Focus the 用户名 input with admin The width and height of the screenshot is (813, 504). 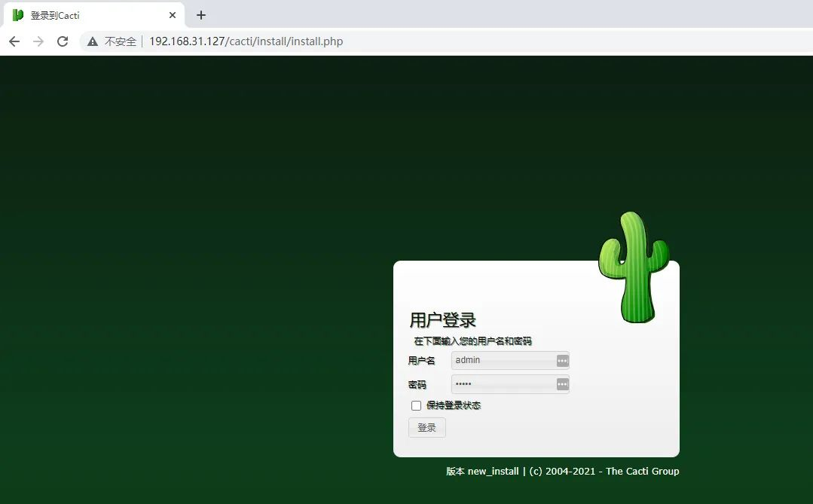[x=510, y=360]
